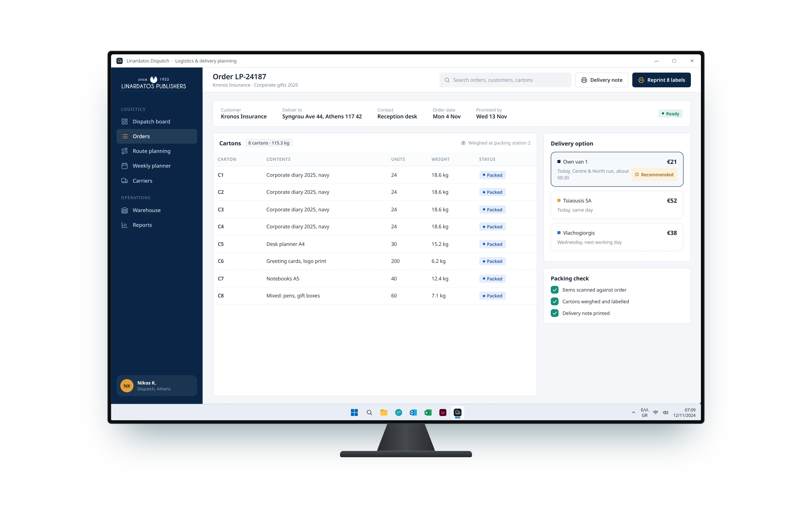Viewport: 812px width, 508px height.
Task: Click Greeting cards, logo print contents cell
Action: [296, 261]
